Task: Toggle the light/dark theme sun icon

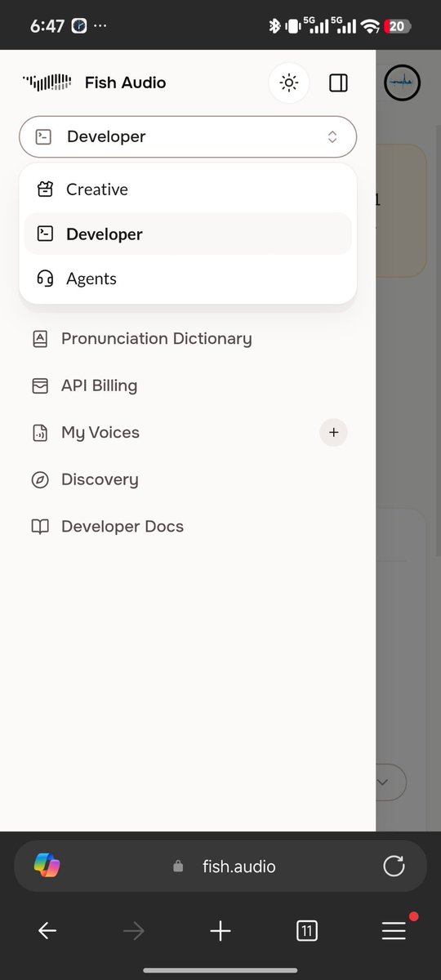Action: 289,82
